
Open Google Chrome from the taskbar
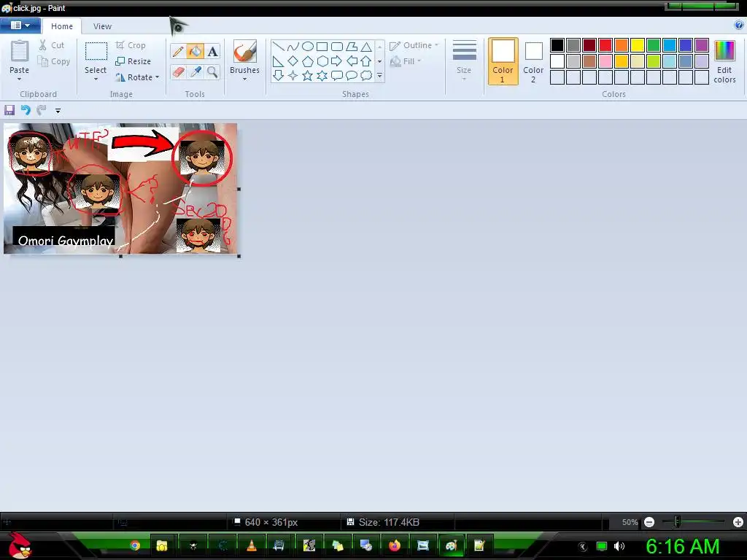click(x=135, y=545)
